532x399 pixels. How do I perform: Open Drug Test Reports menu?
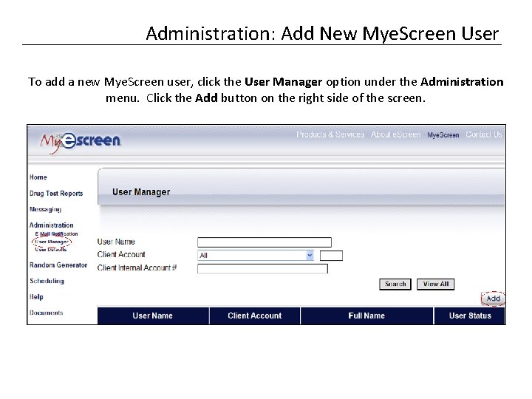[56, 194]
